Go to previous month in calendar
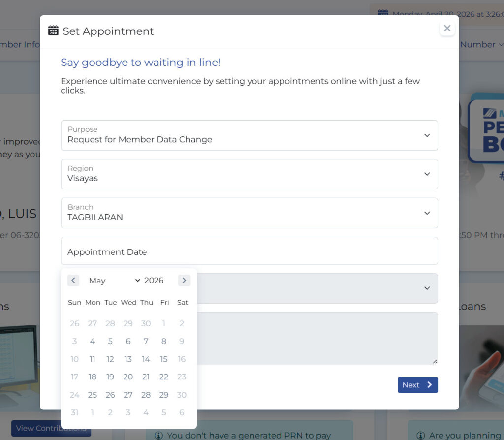504x440 pixels. [73, 280]
